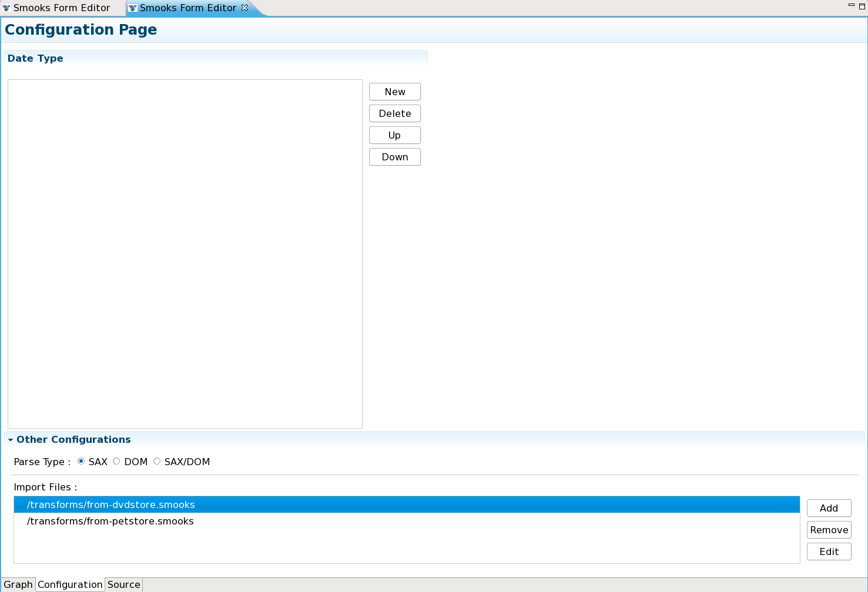
Task: Move the date type Up
Action: point(395,135)
